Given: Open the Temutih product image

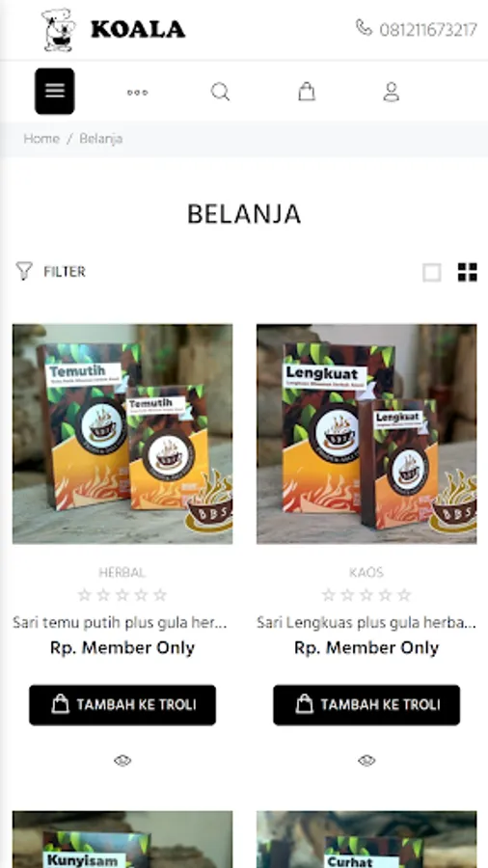Looking at the screenshot, I should point(122,434).
